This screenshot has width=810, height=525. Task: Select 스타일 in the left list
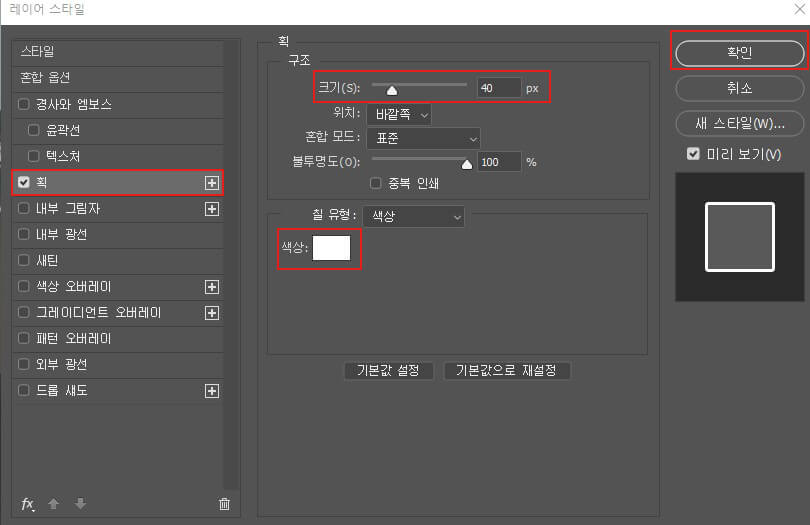(118, 52)
